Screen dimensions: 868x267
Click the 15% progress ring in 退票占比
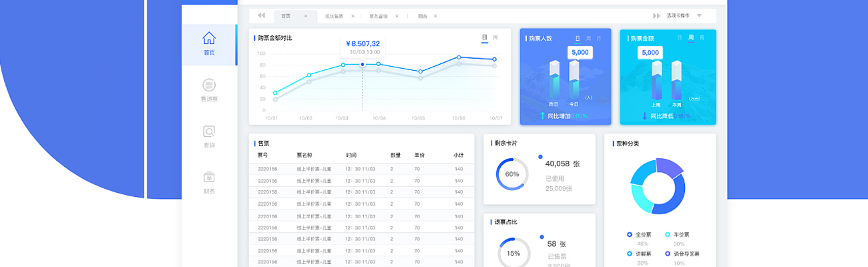(x=513, y=253)
